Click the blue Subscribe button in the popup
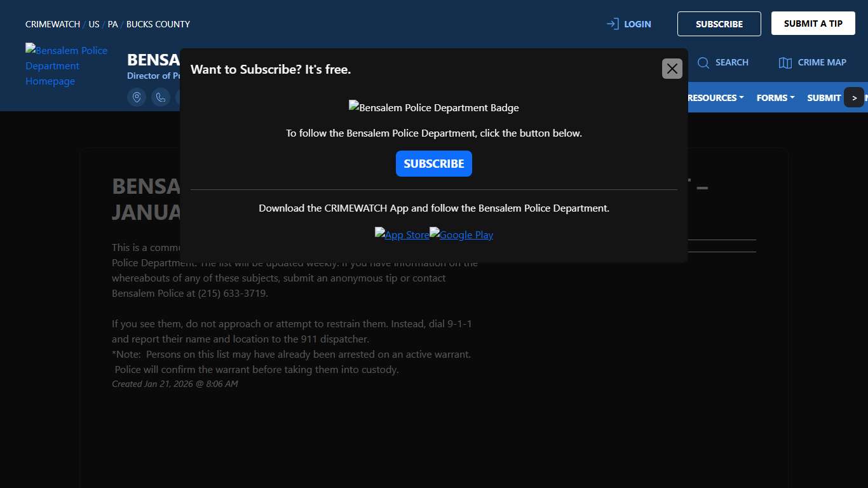Image resolution: width=868 pixels, height=488 pixels. click(x=433, y=163)
